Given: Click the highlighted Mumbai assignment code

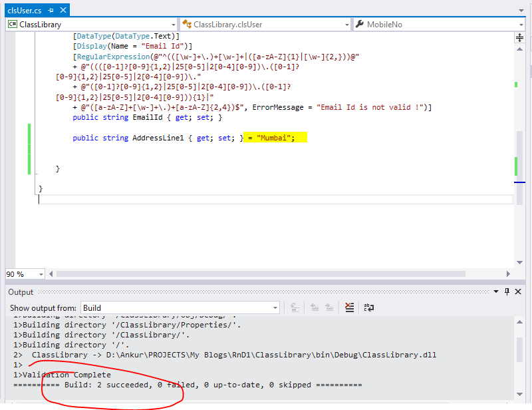Looking at the screenshot, I should pyautogui.click(x=276, y=138).
